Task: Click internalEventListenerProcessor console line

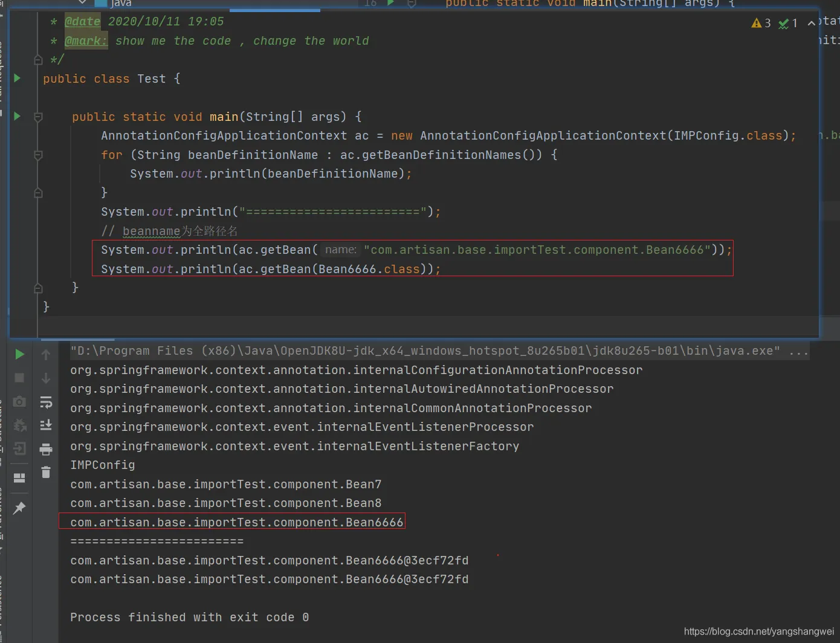Action: pos(302,427)
